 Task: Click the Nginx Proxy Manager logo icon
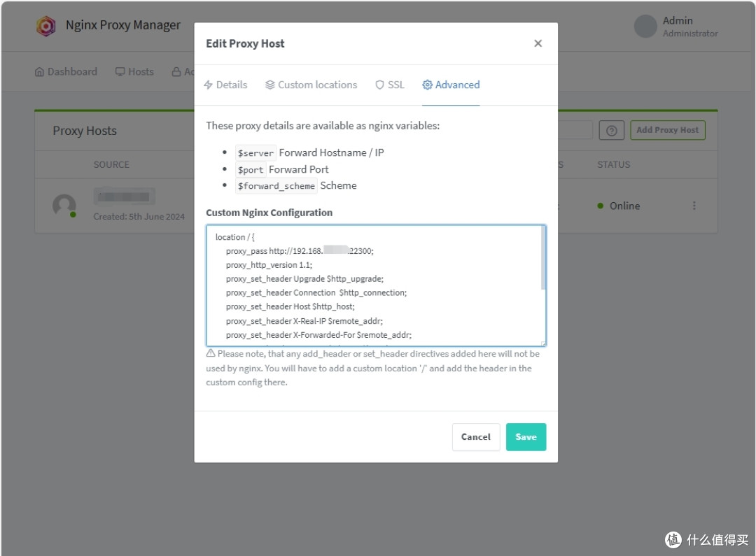coord(46,25)
